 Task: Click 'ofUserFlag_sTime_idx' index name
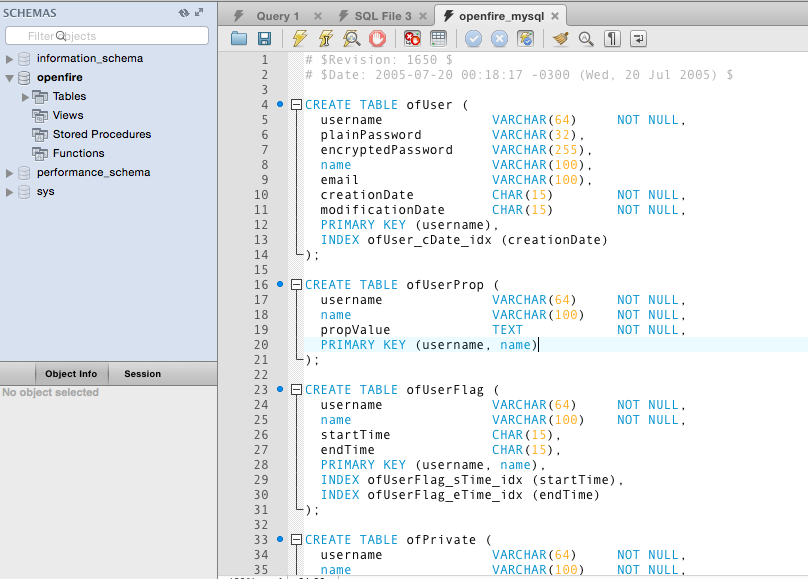(x=445, y=480)
